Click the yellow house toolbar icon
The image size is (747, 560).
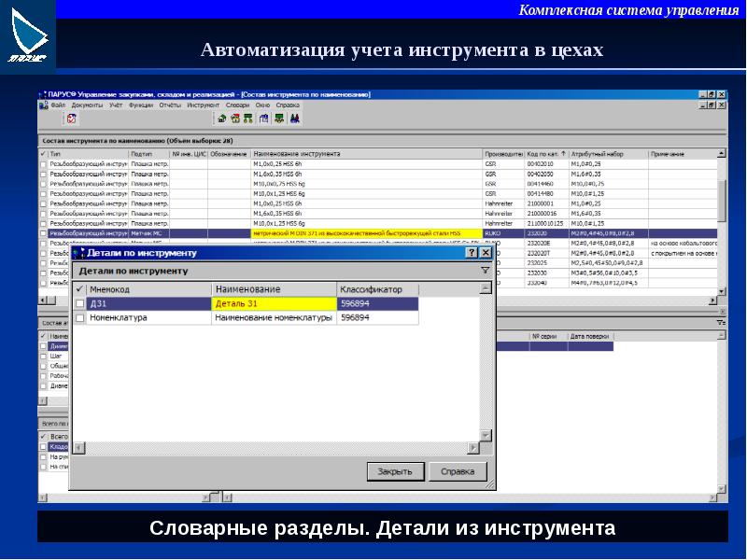click(235, 119)
